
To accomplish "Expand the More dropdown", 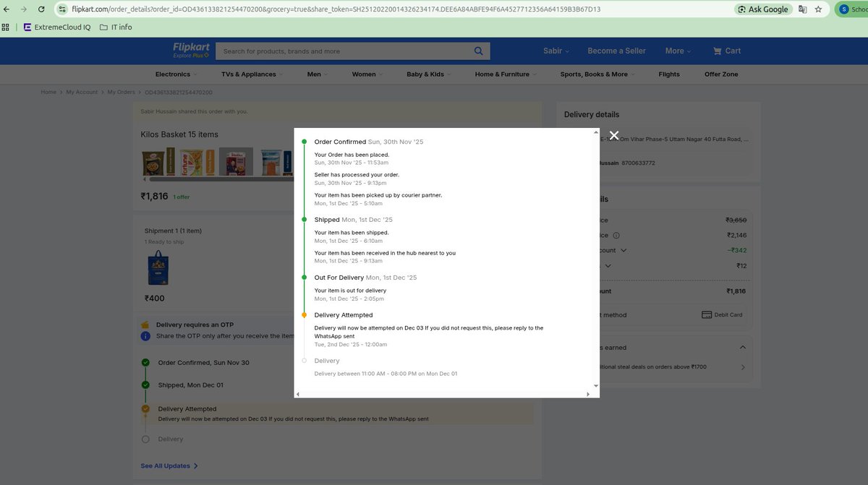I will coord(678,51).
